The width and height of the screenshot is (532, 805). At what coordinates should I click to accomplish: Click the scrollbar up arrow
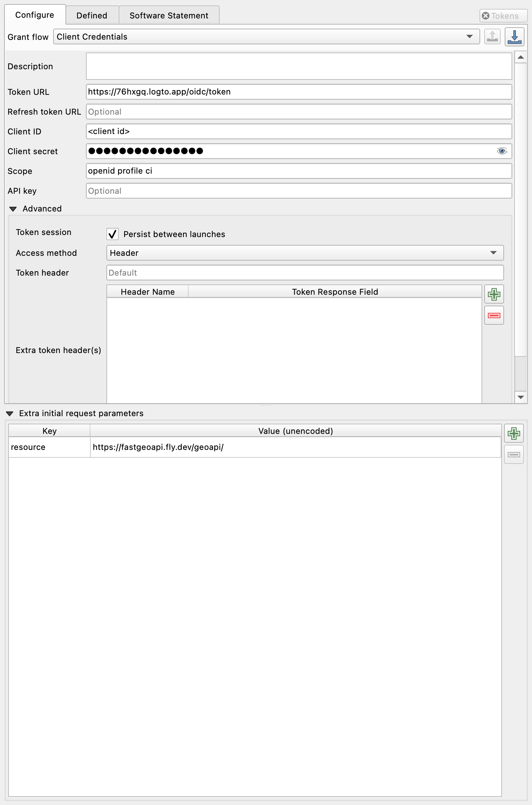pyautogui.click(x=520, y=57)
